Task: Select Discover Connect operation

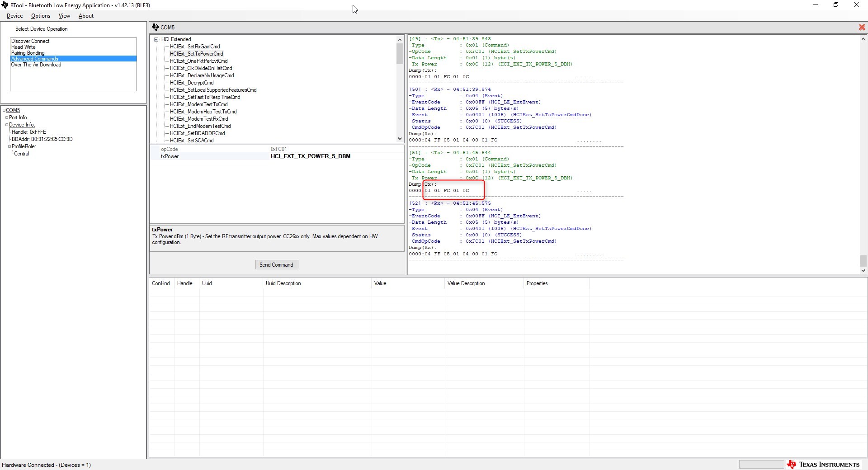Action: [x=73, y=41]
